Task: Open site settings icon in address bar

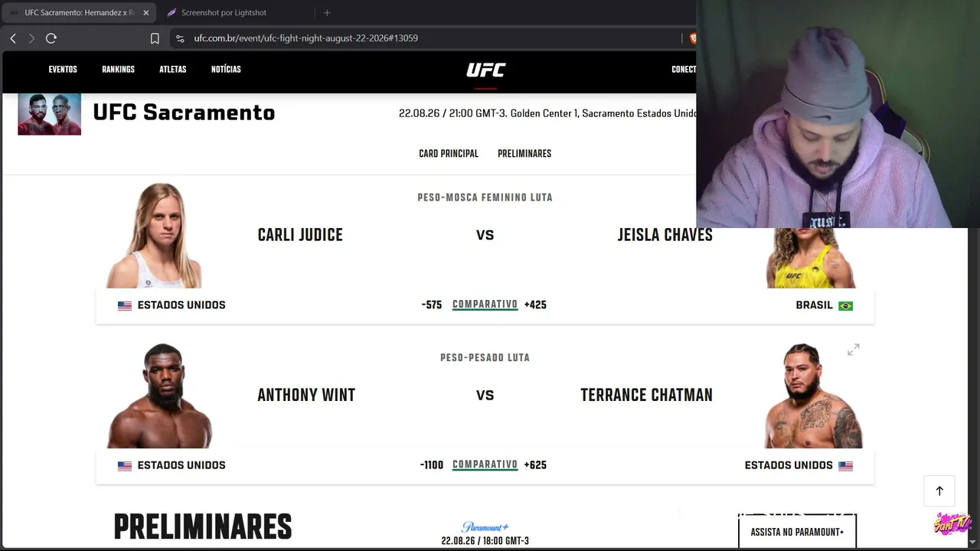Action: (x=180, y=38)
